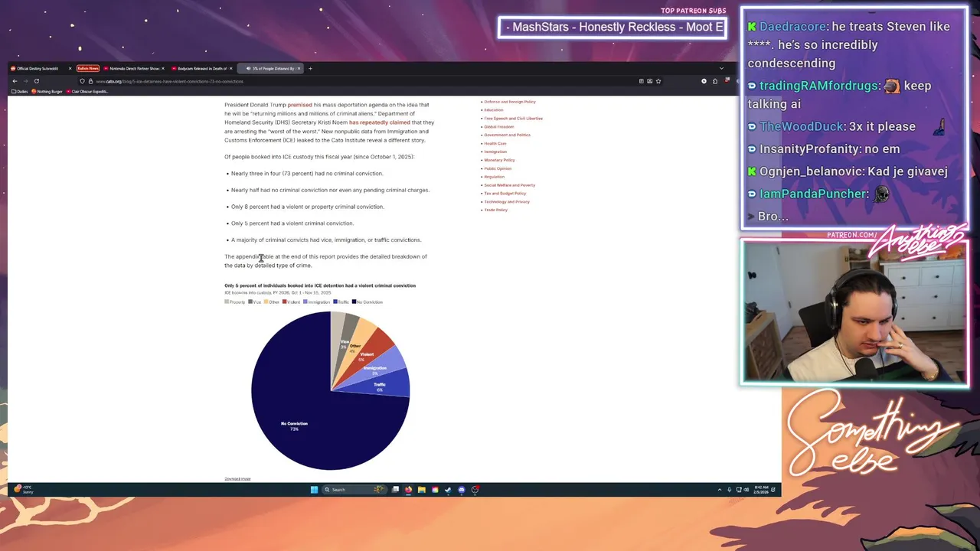Go back using the browser back arrow

pyautogui.click(x=15, y=81)
